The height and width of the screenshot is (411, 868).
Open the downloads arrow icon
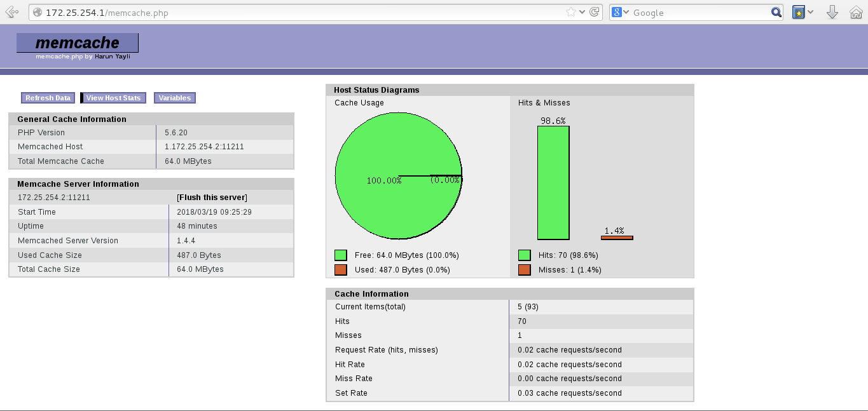pyautogui.click(x=832, y=12)
